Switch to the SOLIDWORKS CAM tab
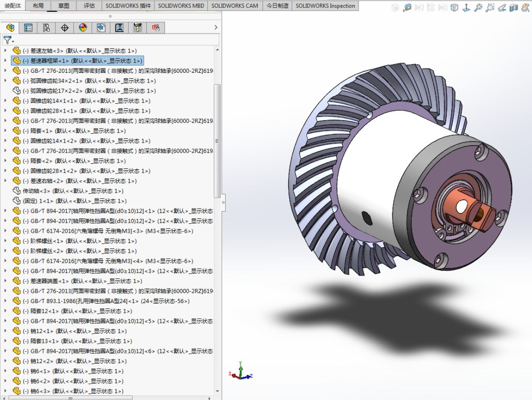The height and width of the screenshot is (400, 532). [x=235, y=6]
